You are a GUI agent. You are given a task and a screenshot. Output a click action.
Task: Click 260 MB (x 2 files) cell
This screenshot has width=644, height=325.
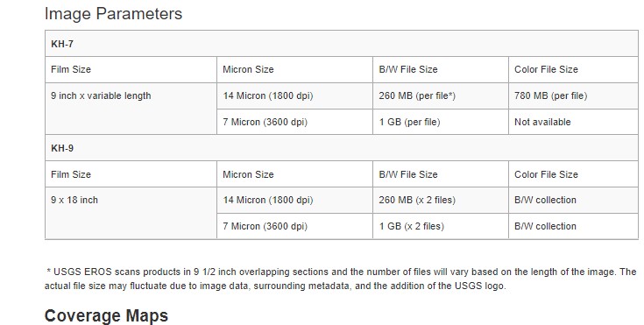click(x=441, y=200)
